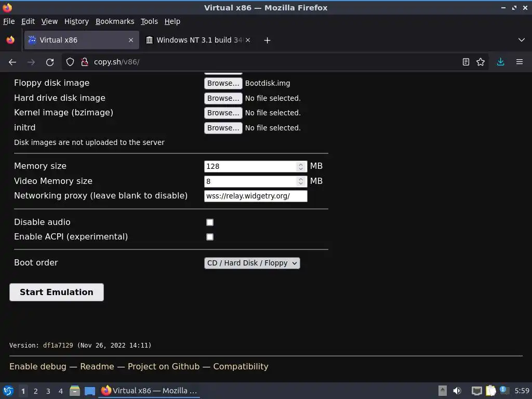The height and width of the screenshot is (399, 532).
Task: Enable ACPI experimental checkbox
Action: click(210, 237)
